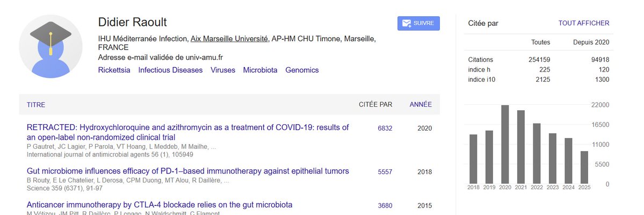The image size is (644, 215).
Task: Open the Viruses topic link
Action: [223, 70]
